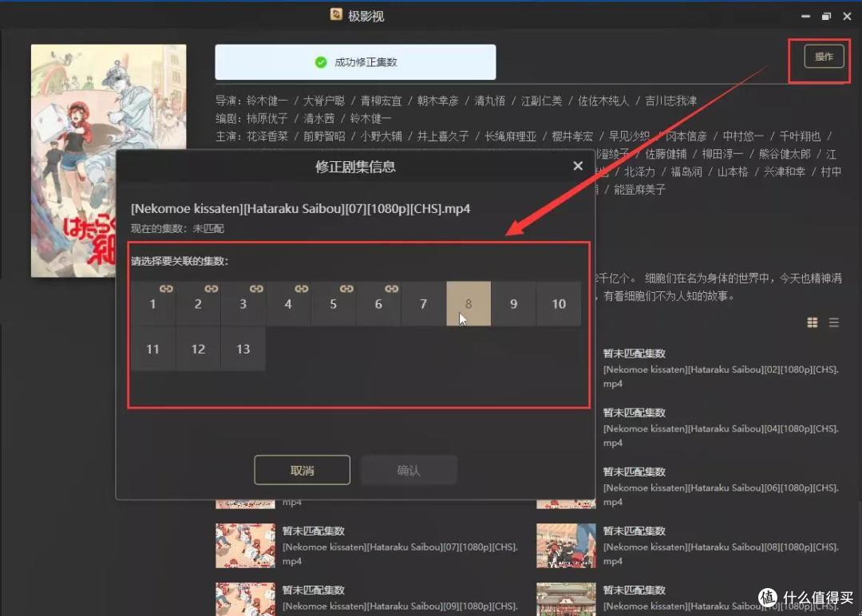
Task: Click cast name 前野智昭
Action: tap(324, 136)
